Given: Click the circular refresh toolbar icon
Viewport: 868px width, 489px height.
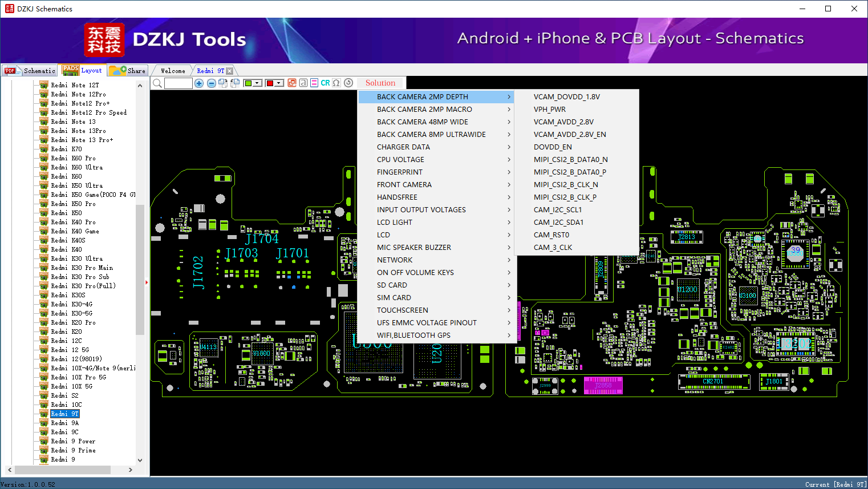Looking at the screenshot, I should point(348,83).
